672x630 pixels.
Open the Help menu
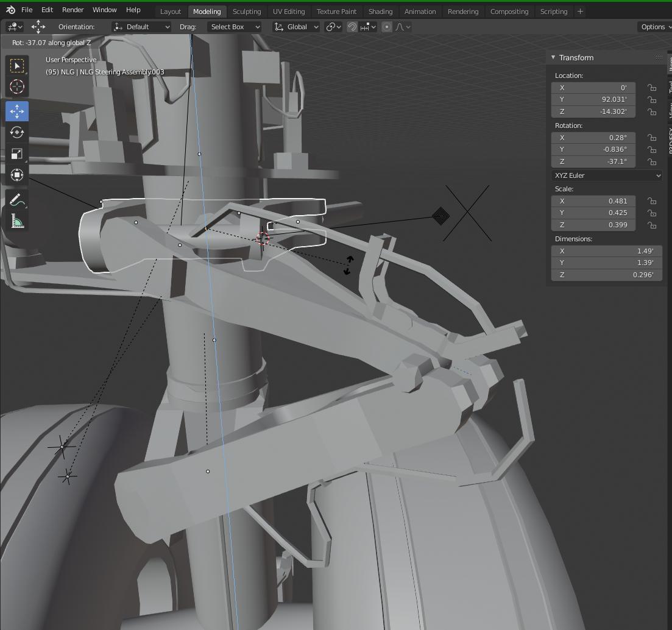(x=133, y=10)
